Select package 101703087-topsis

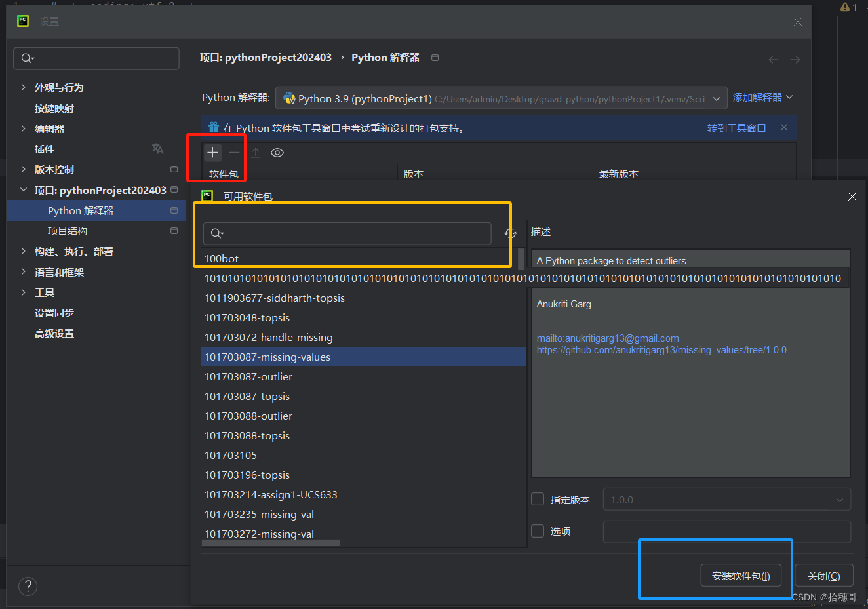pyautogui.click(x=364, y=396)
